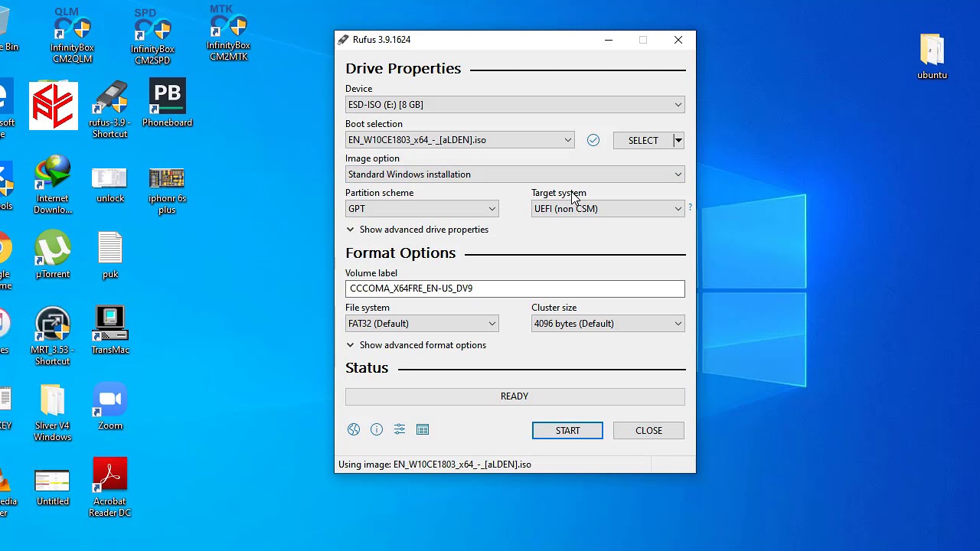
Task: Click the SELECT button to choose ISO
Action: pos(643,140)
